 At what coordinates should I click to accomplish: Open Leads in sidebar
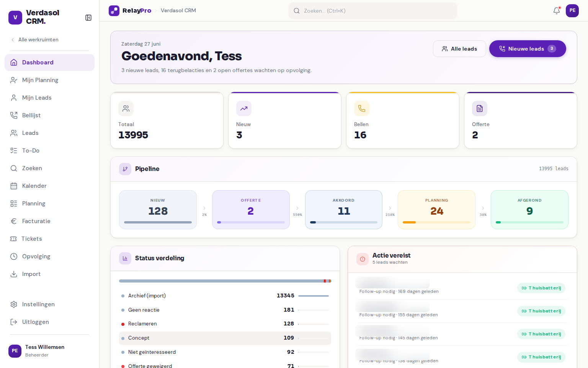click(49, 133)
